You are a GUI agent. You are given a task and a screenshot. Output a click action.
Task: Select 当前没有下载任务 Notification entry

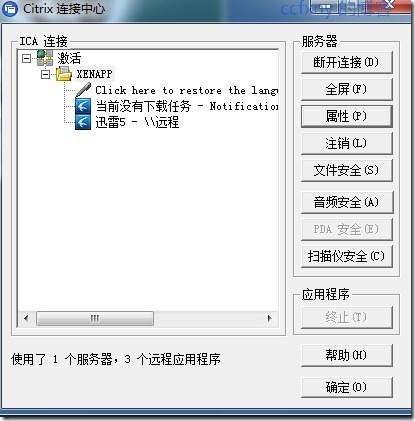[187, 106]
